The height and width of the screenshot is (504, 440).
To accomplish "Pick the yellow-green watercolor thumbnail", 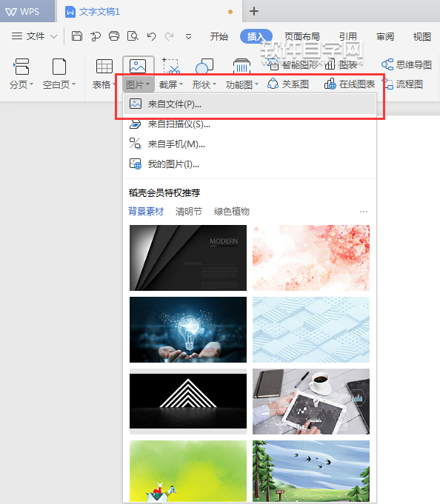I will [x=188, y=471].
